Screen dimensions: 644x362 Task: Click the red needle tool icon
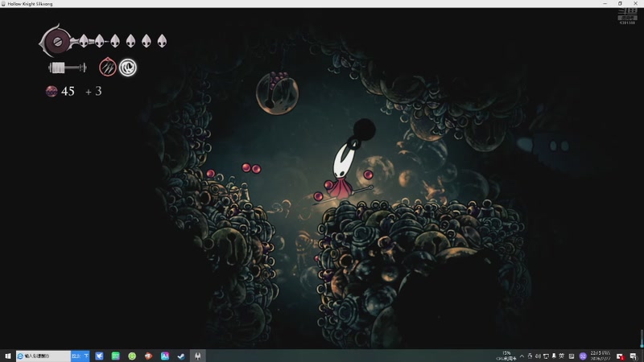(108, 67)
